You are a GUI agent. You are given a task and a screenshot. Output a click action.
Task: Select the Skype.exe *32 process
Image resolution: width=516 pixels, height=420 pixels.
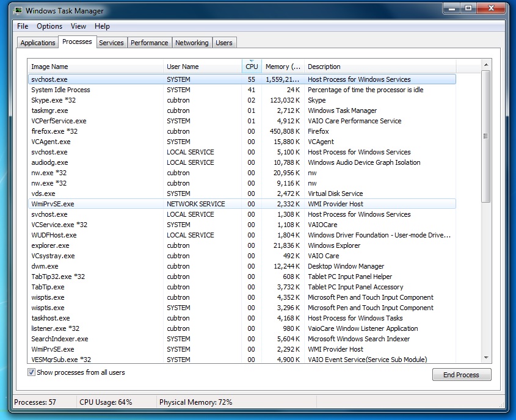pos(53,100)
